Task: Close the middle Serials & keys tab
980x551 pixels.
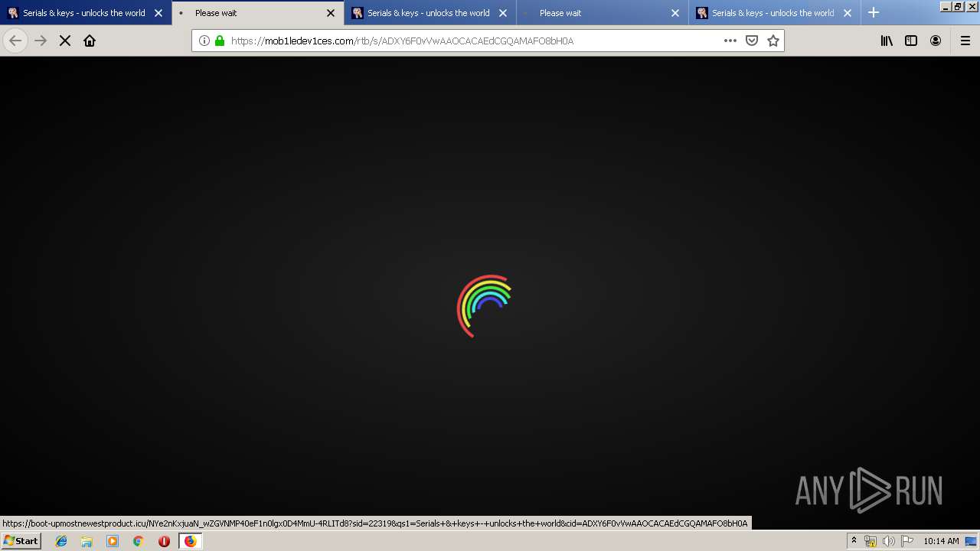Action: point(503,13)
